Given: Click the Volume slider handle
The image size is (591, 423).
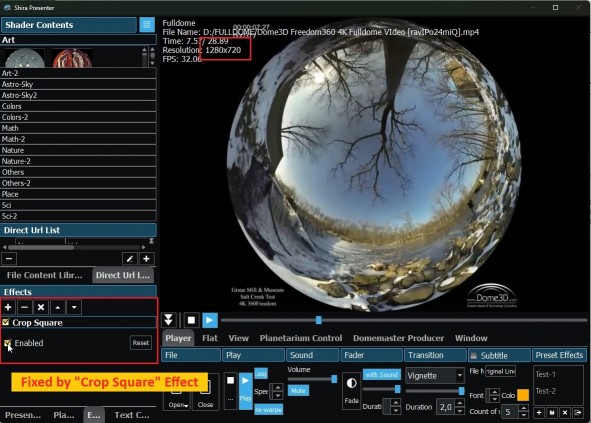Looking at the screenshot, I should (334, 379).
